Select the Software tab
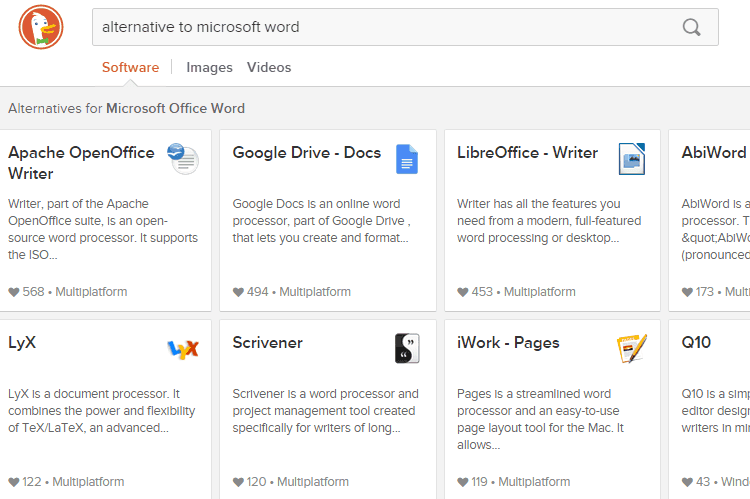This screenshot has width=750, height=499. (130, 67)
